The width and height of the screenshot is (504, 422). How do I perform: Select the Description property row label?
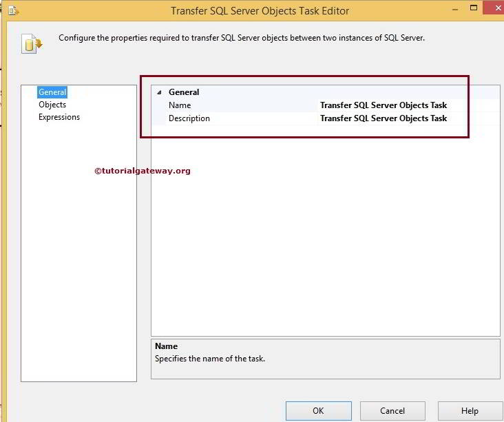(x=189, y=118)
